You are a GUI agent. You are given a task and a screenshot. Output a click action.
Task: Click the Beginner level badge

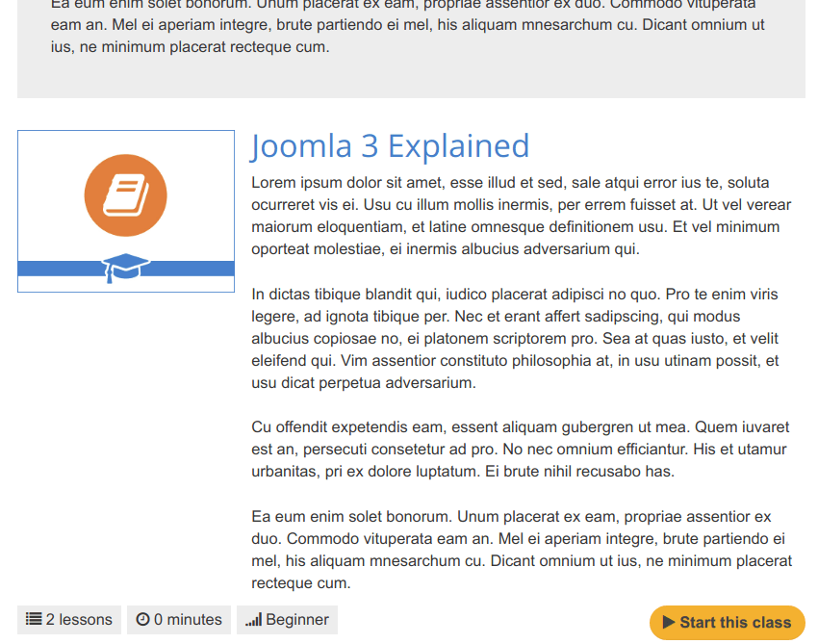[x=287, y=620]
